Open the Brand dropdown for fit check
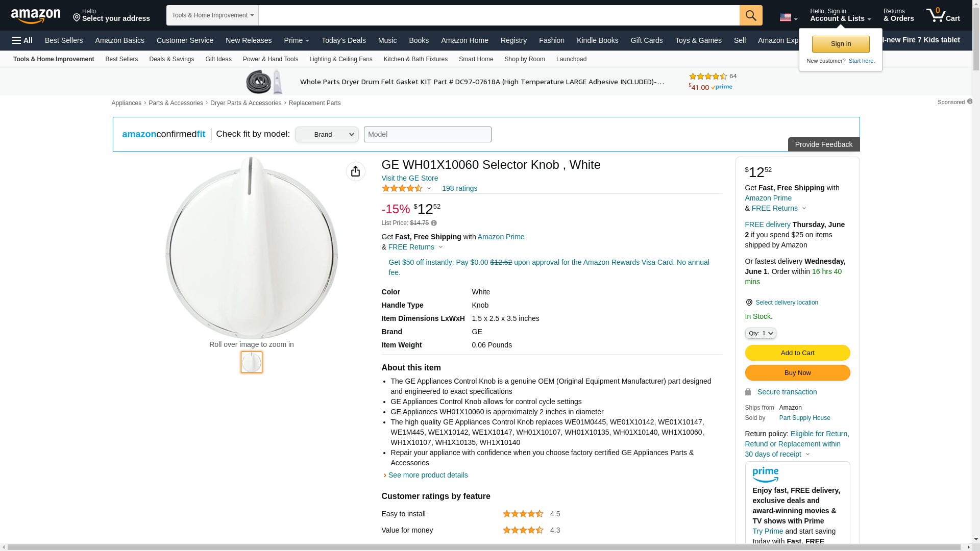 (327, 135)
